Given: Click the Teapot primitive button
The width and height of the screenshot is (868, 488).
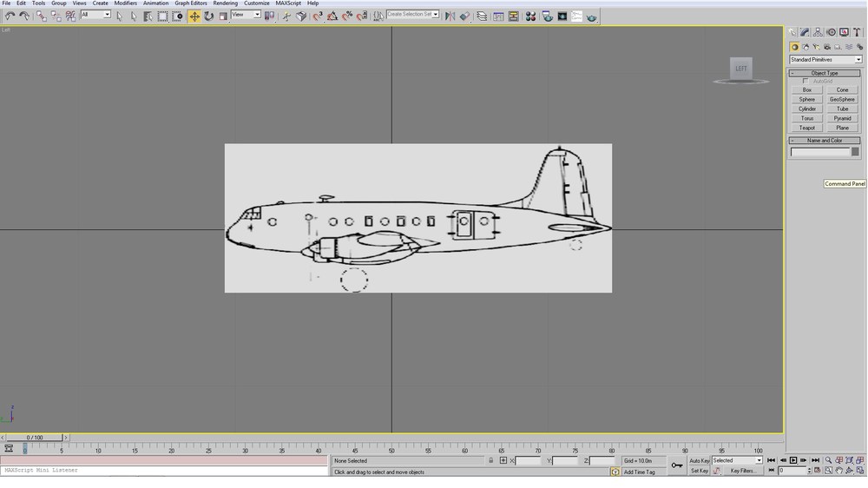Looking at the screenshot, I should coord(806,128).
